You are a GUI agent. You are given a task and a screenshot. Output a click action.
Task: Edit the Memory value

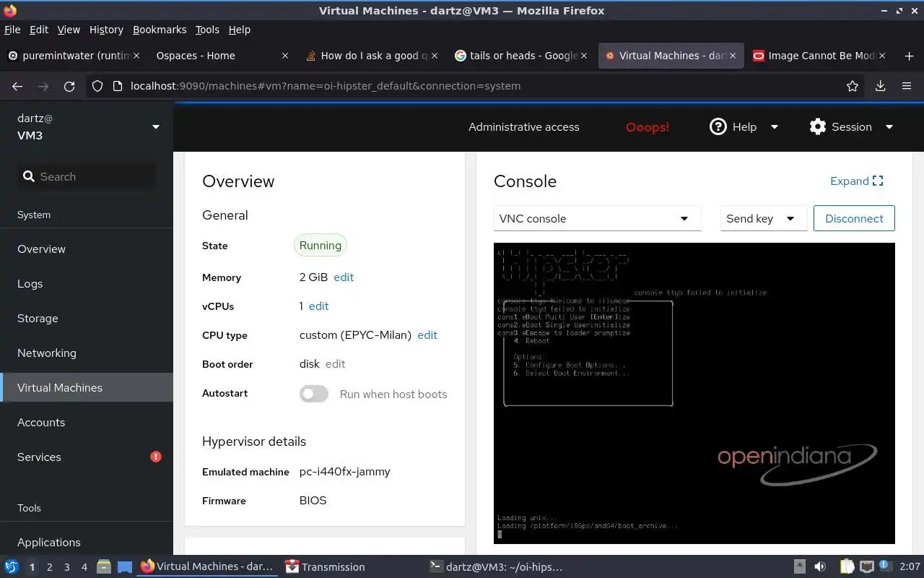click(x=344, y=277)
